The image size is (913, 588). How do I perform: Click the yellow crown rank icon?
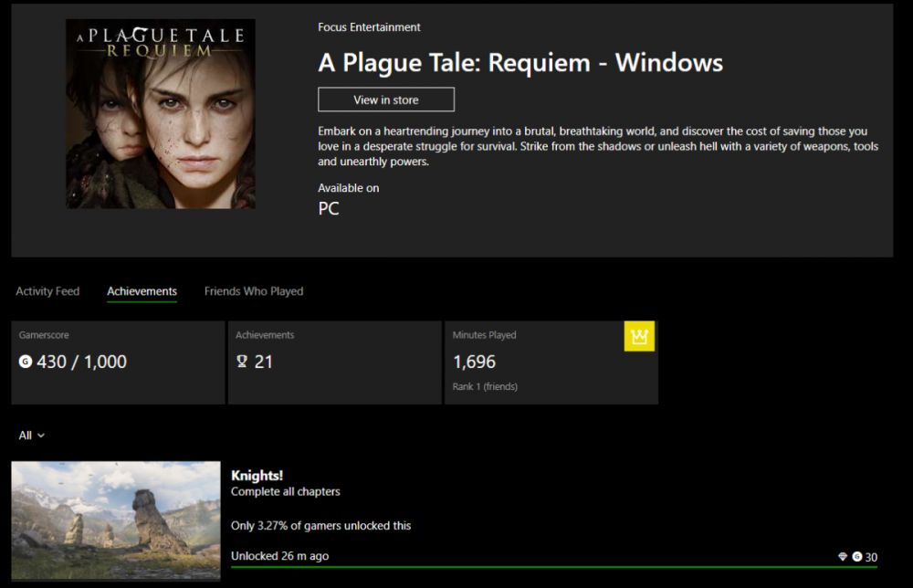pos(639,337)
